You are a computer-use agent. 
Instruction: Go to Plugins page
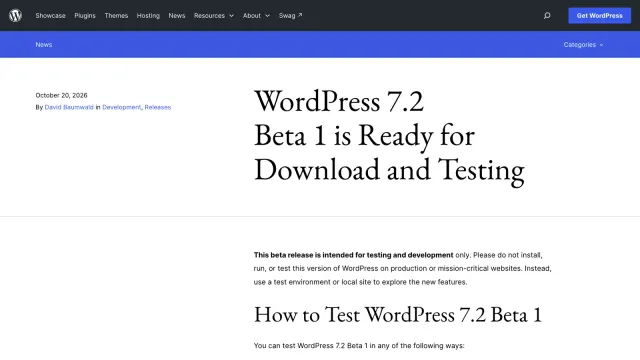85,16
